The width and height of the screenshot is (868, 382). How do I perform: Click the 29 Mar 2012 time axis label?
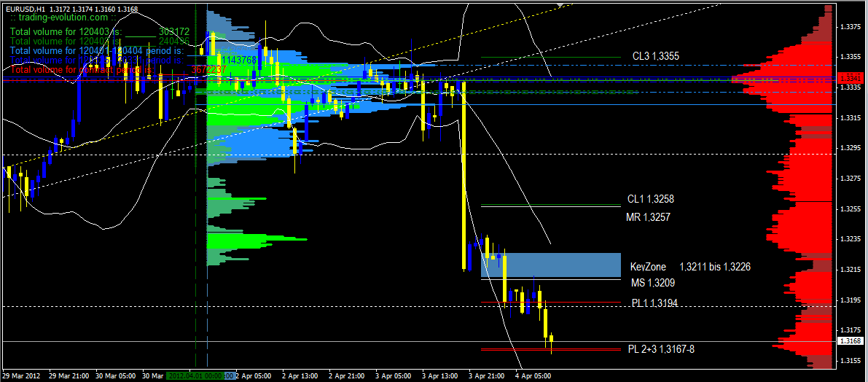[x=21, y=375]
